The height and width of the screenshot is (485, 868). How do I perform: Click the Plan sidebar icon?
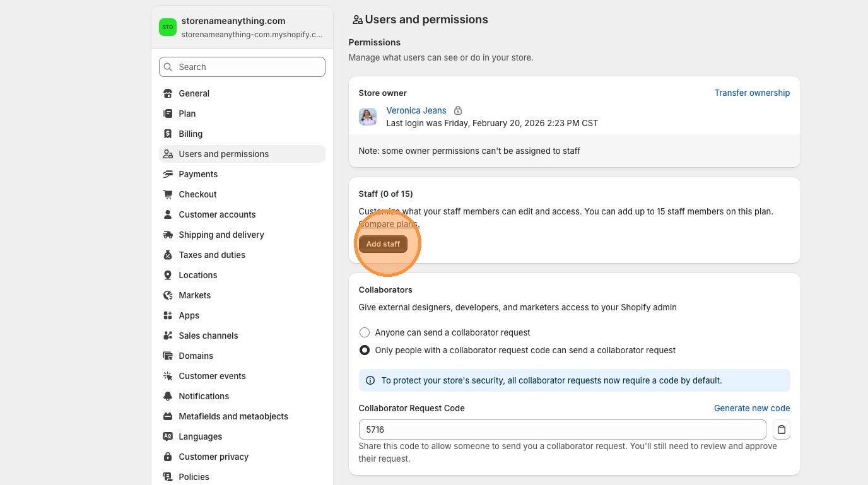[168, 114]
